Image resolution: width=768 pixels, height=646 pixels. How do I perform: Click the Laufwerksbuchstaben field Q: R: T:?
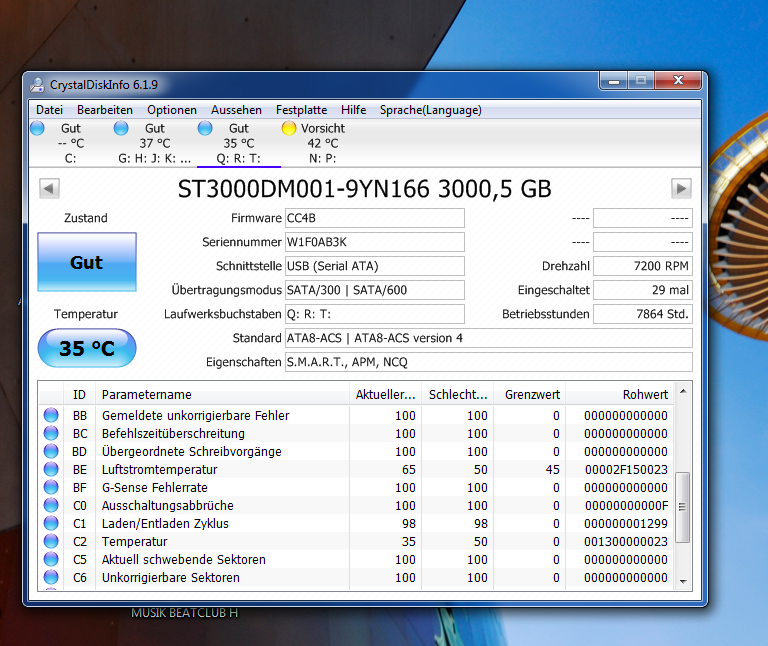375,314
